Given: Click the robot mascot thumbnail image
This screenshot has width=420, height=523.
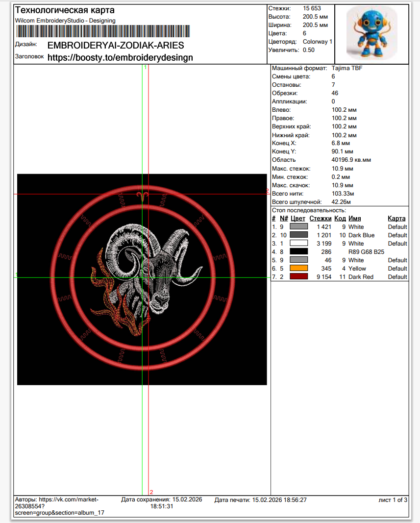Looking at the screenshot, I should click(371, 34).
